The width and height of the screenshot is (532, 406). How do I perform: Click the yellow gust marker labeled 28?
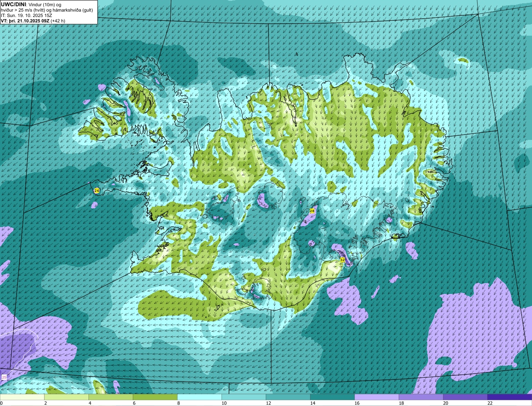click(312, 211)
